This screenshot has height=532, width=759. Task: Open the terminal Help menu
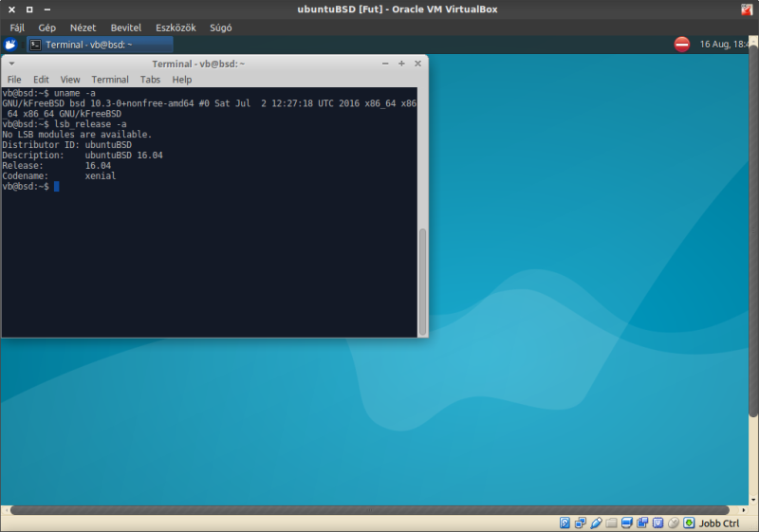(x=182, y=80)
